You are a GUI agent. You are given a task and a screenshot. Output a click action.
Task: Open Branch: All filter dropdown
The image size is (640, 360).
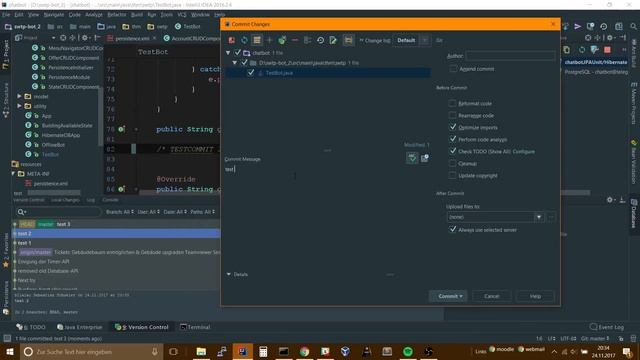coord(120,212)
